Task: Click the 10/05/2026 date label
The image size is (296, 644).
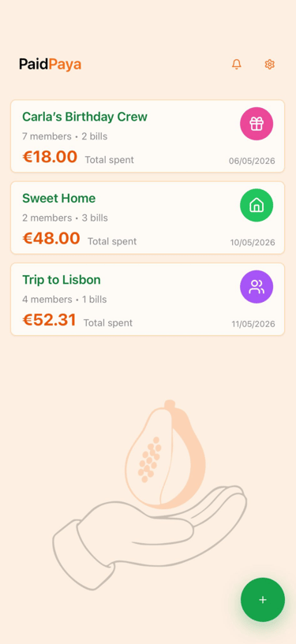Action: (x=253, y=242)
